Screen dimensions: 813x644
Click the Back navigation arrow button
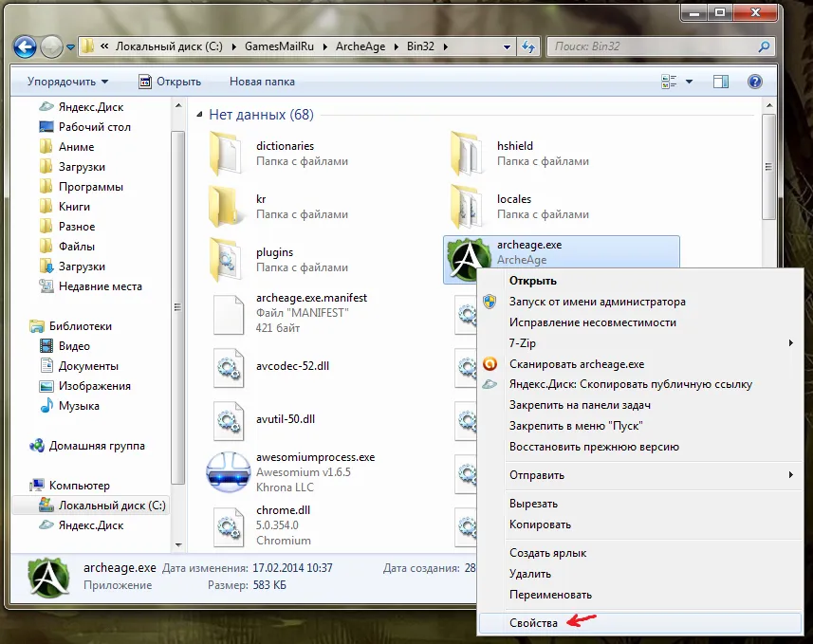pyautogui.click(x=25, y=46)
